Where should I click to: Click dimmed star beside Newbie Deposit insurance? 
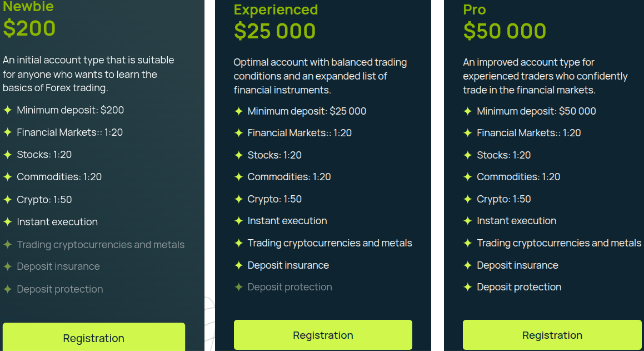(7, 266)
